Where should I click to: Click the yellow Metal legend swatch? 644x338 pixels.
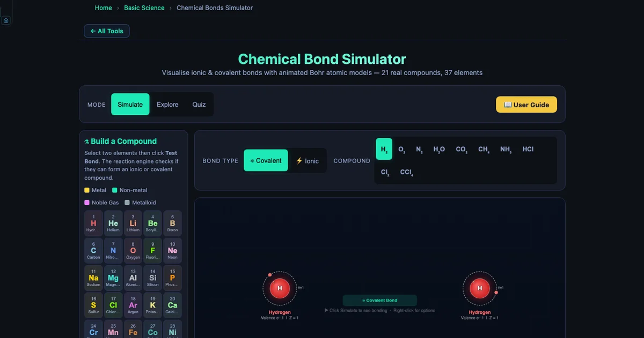pyautogui.click(x=87, y=190)
